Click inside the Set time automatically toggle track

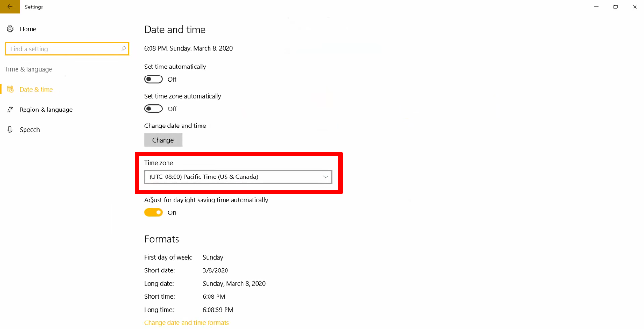coord(153,79)
